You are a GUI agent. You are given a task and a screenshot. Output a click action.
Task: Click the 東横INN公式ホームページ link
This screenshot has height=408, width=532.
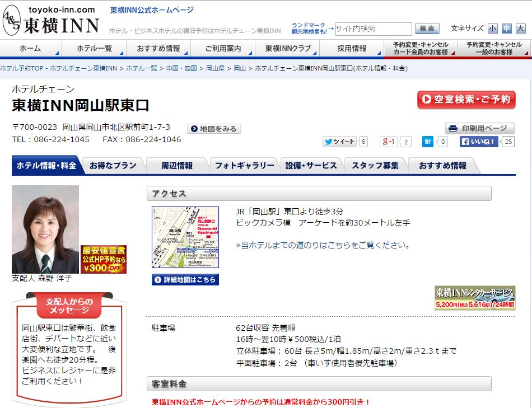coord(152,10)
